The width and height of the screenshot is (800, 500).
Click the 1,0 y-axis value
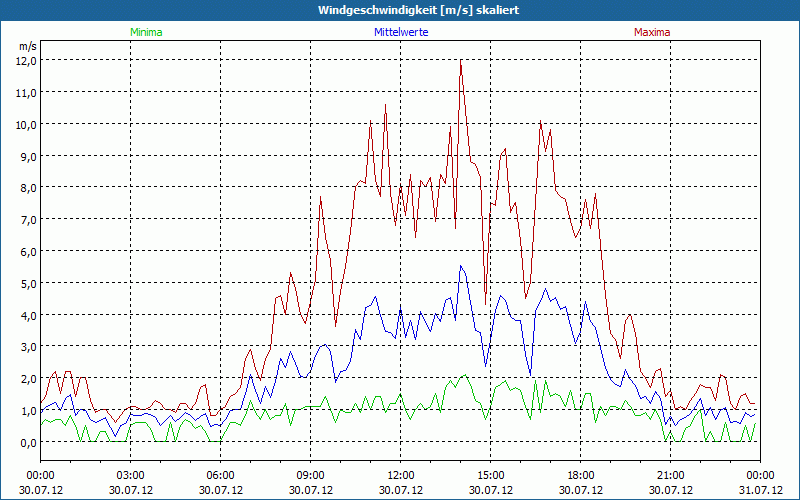[29, 411]
